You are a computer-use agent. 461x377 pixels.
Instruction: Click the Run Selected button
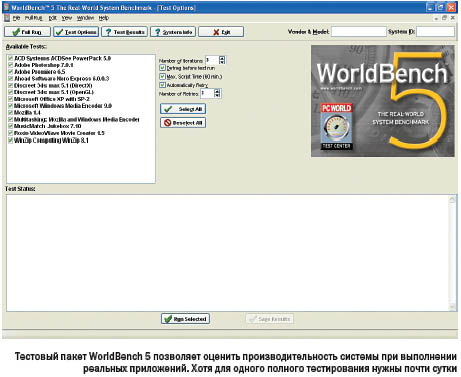click(x=185, y=319)
